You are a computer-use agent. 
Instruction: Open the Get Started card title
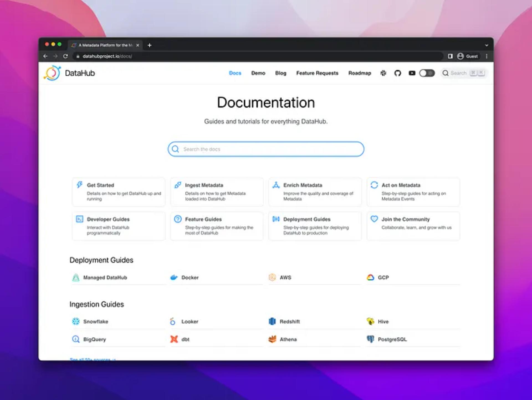(100, 185)
